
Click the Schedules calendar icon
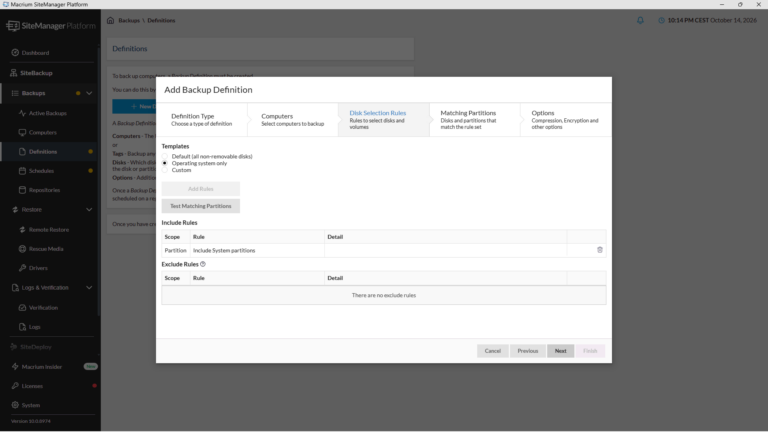pos(22,171)
